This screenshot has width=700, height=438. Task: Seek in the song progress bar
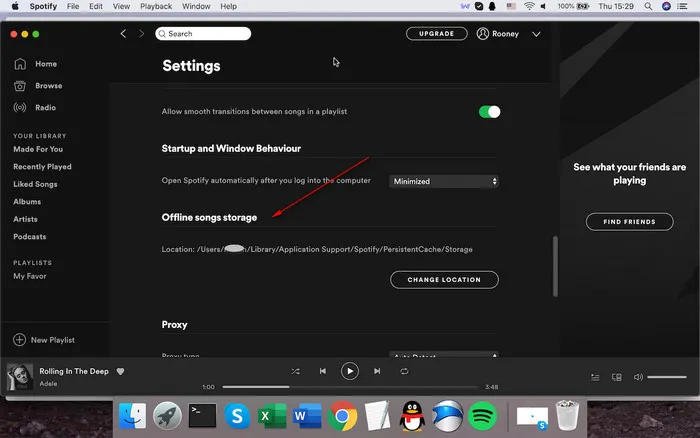pos(350,387)
